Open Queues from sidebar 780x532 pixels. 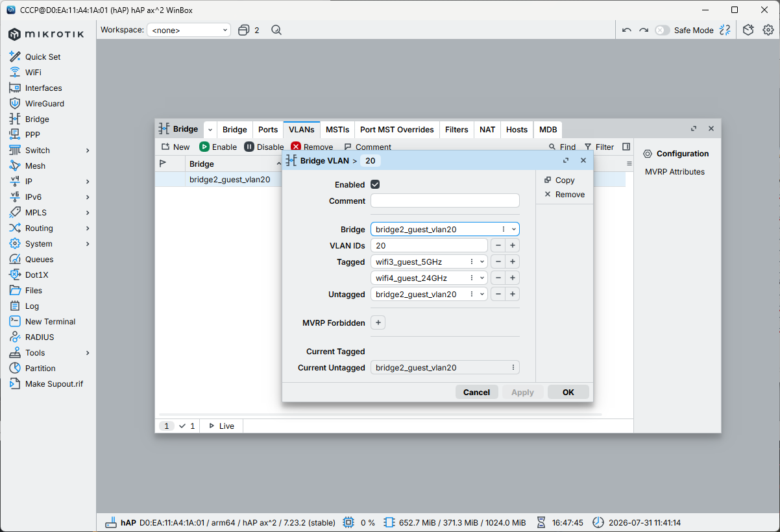click(39, 260)
